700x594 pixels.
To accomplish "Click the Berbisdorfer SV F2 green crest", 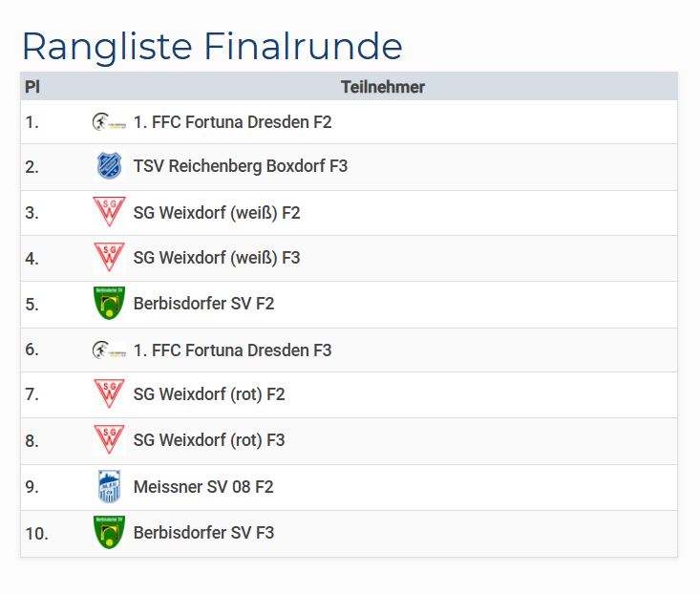I will point(109,303).
